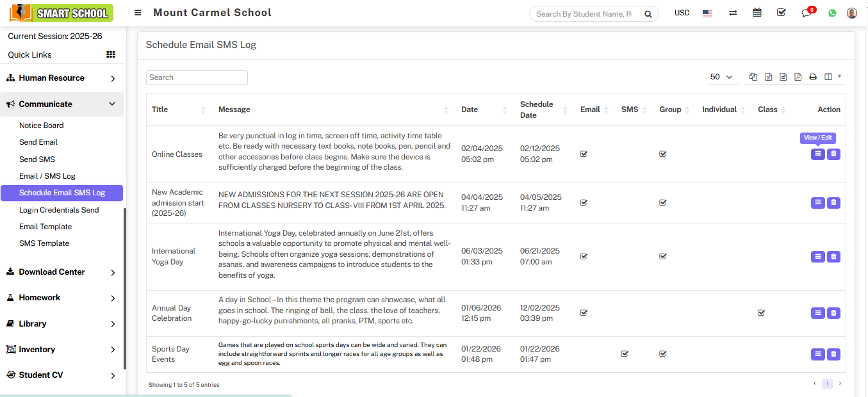Viewport: 868px width, 397px height.
Task: Click the Quick Links grid icon
Action: click(111, 55)
